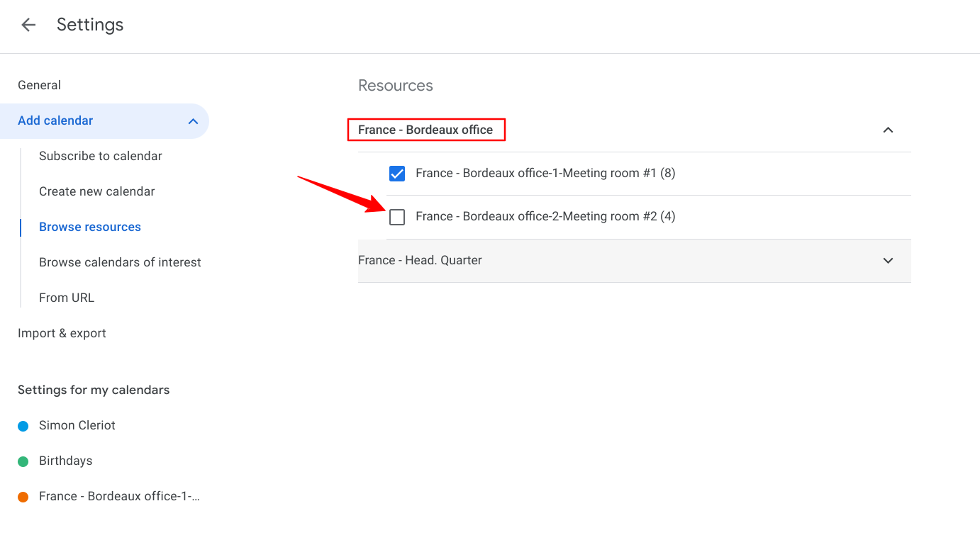Click the Meeting room #2 (4) label

pyautogui.click(x=545, y=216)
